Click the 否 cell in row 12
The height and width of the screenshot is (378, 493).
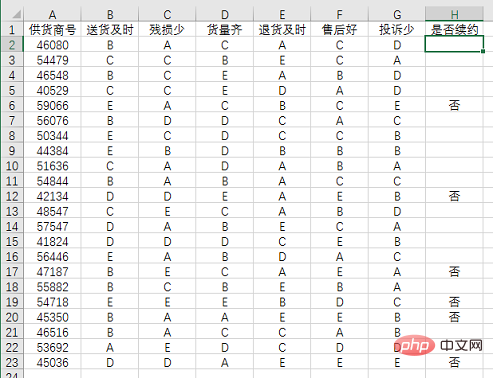pyautogui.click(x=454, y=196)
